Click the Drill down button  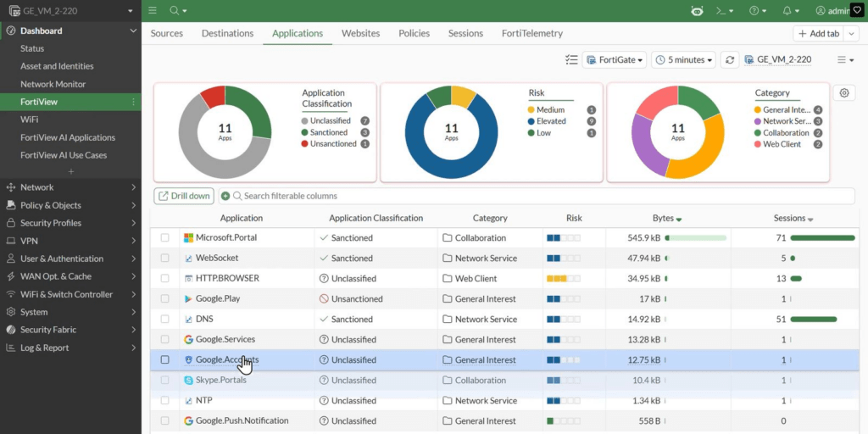click(x=184, y=196)
